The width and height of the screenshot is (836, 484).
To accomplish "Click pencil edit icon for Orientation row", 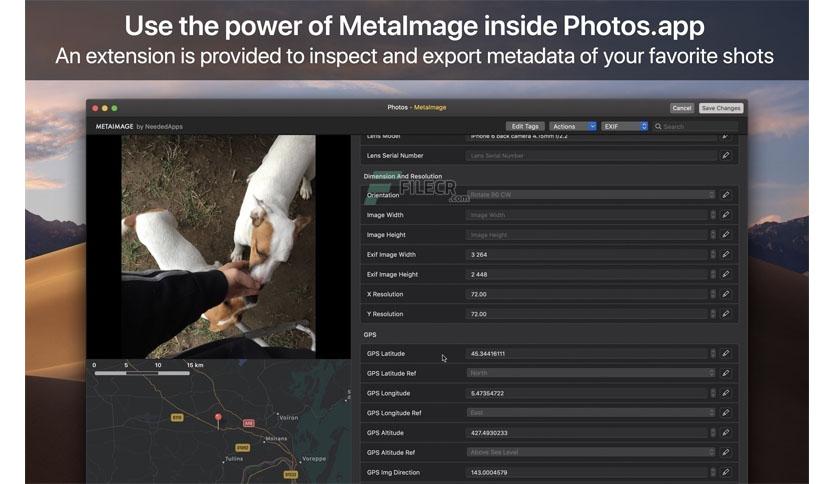I will tap(726, 195).
